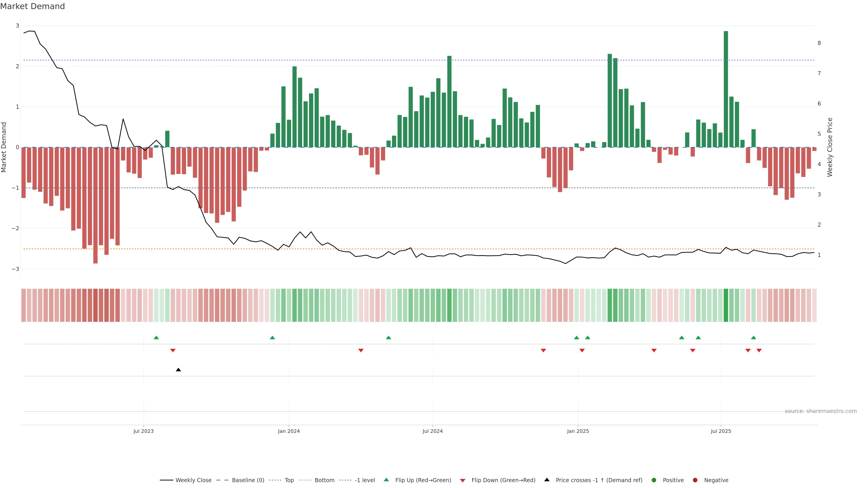Click the green triangle icon in the legend
This screenshot has height=488, width=868.
tap(386, 480)
